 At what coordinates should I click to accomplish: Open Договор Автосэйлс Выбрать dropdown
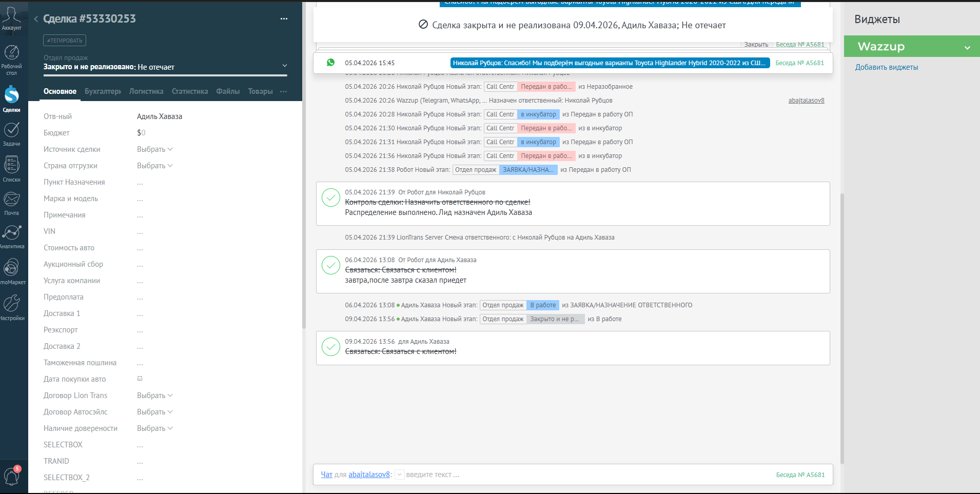(x=154, y=412)
